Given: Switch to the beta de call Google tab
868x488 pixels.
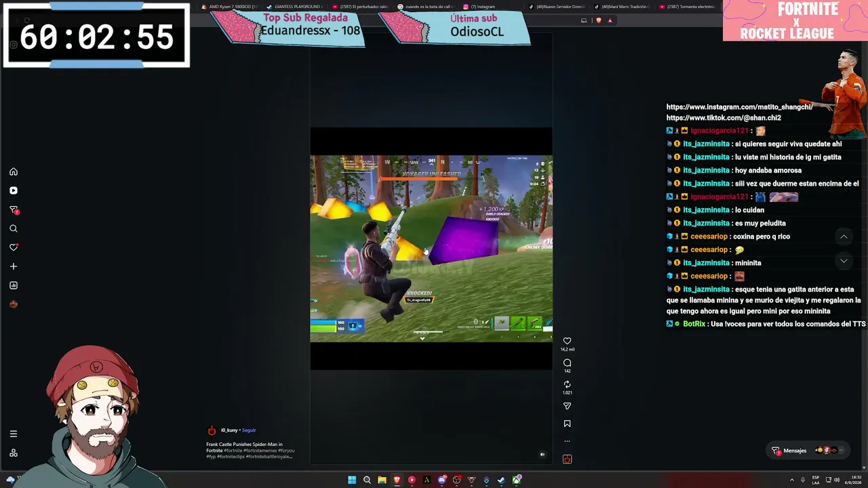Looking at the screenshot, I should tap(425, 7).
